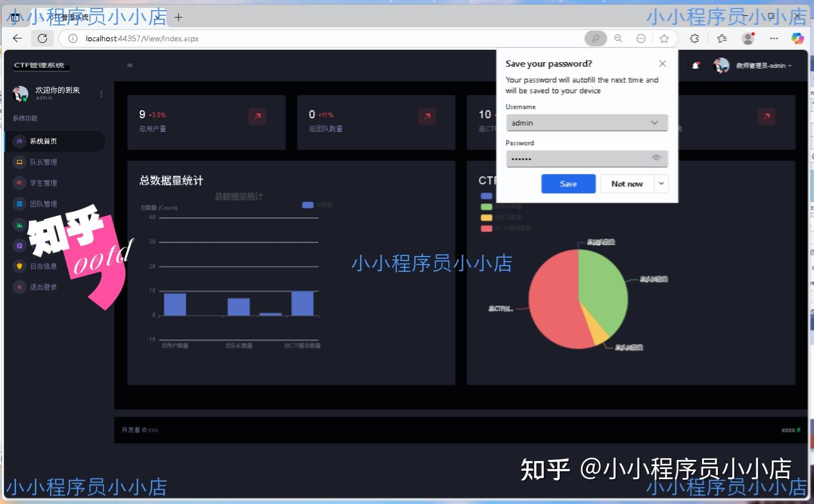Open the 系统首页 menu item
Screen dimensions: 814x504
pyautogui.click(x=54, y=141)
